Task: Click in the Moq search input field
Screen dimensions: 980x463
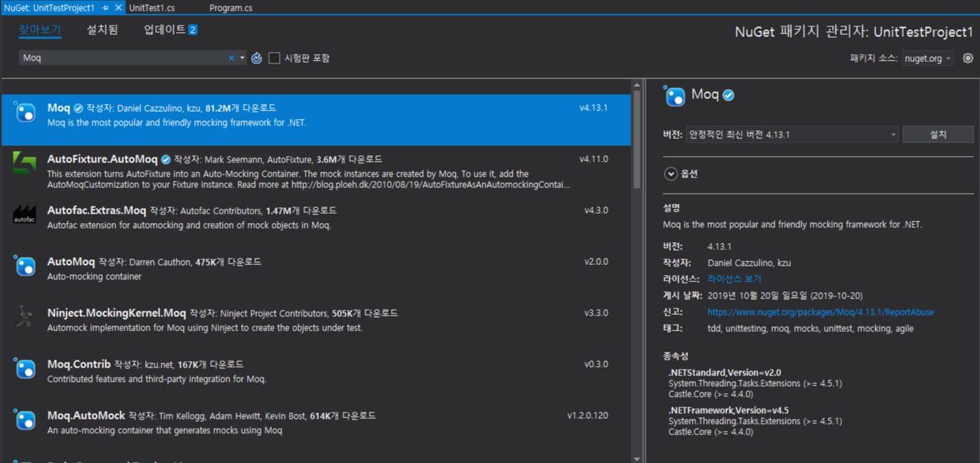Action: point(123,58)
